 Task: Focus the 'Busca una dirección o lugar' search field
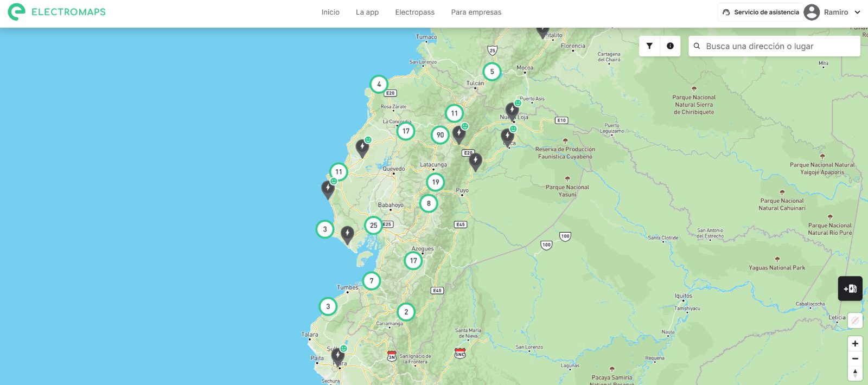[775, 46]
